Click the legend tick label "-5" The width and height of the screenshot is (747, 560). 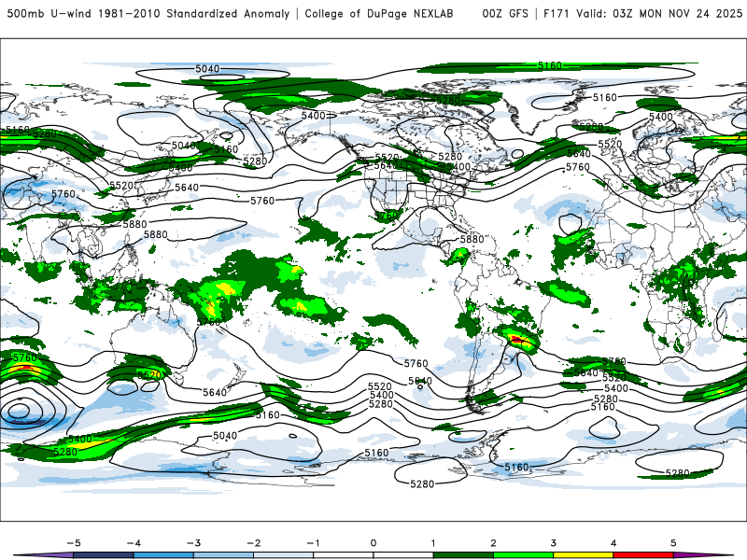(74, 543)
